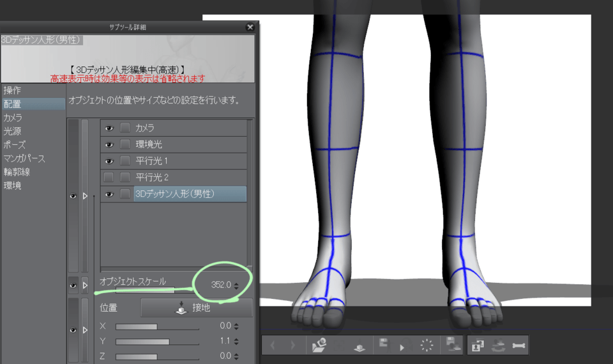Image resolution: width=613 pixels, height=364 pixels.
Task: Select 平行光 1 item in object list
Action: pos(190,161)
